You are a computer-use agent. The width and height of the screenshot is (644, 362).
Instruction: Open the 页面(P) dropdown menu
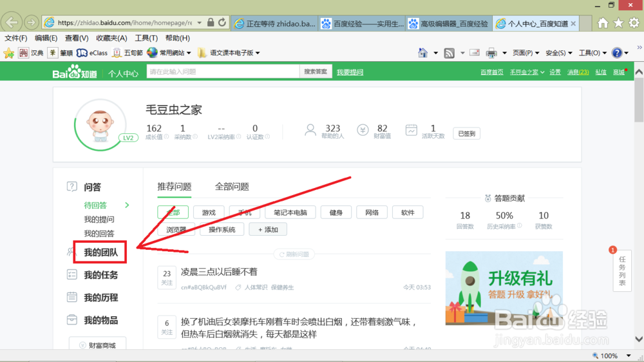click(x=526, y=53)
